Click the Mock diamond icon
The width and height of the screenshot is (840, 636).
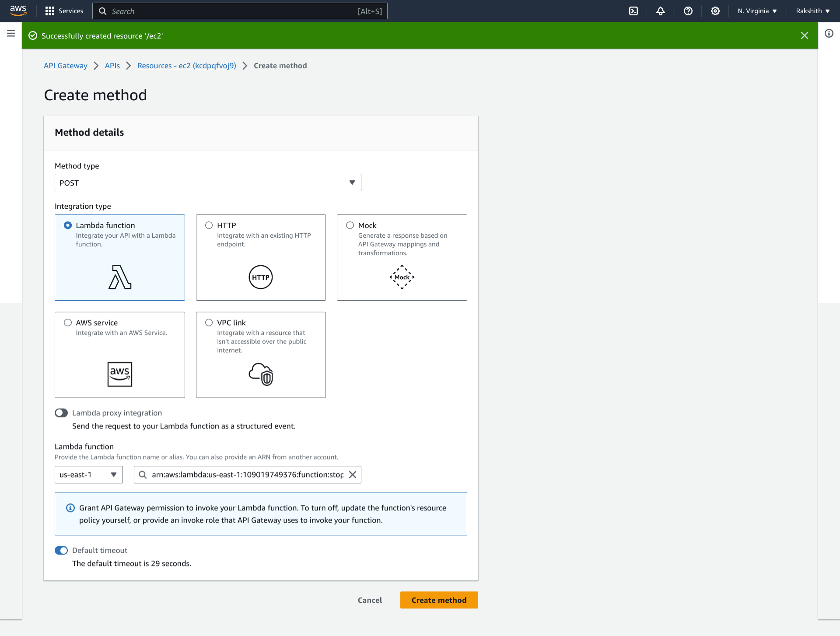402,277
